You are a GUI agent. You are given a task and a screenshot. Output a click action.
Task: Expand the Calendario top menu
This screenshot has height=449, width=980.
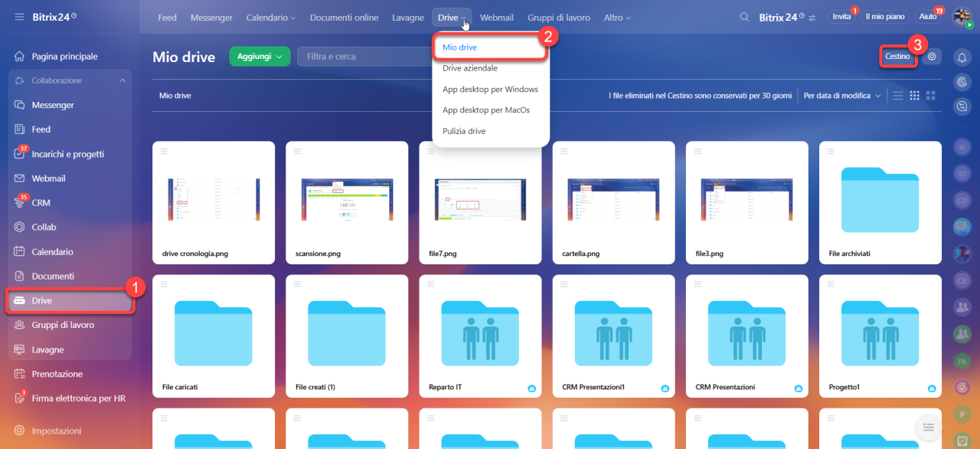click(271, 18)
